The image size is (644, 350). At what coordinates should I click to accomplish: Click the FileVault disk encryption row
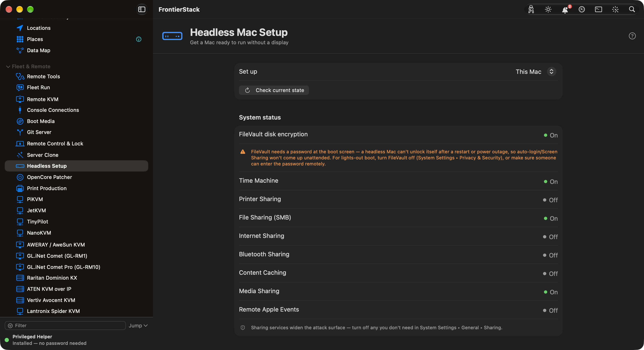398,135
